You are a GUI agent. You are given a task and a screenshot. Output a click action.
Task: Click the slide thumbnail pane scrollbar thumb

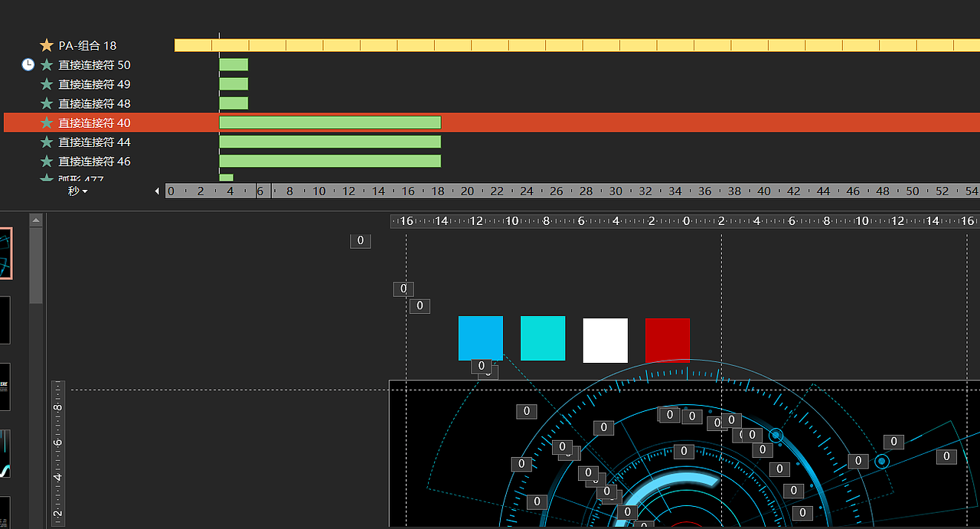(x=36, y=266)
